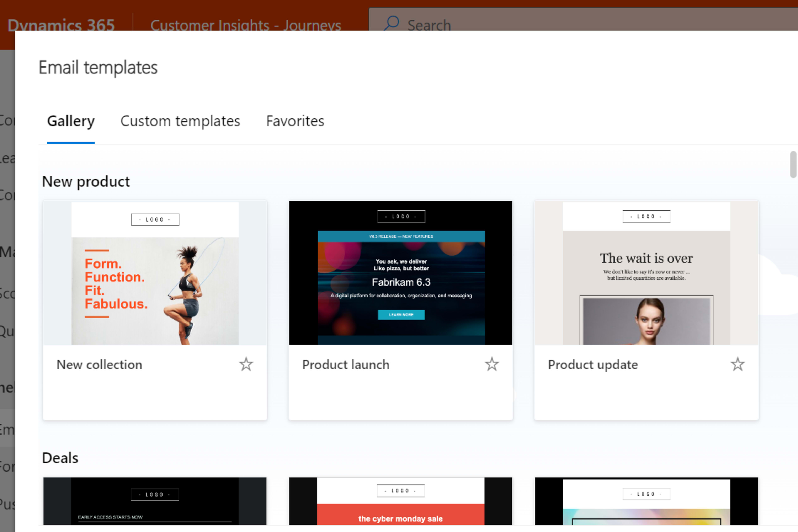
Task: Choose the colorful gradient Deals template thumbnail
Action: point(646,501)
